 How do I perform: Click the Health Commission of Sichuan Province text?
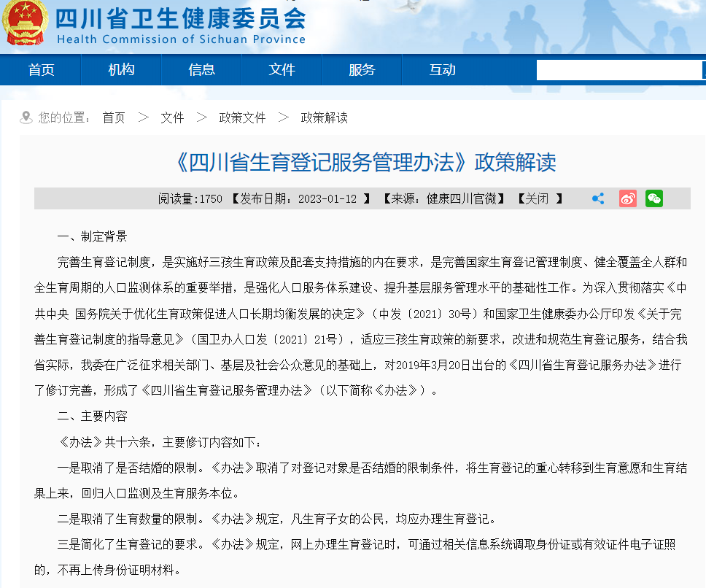(181, 39)
